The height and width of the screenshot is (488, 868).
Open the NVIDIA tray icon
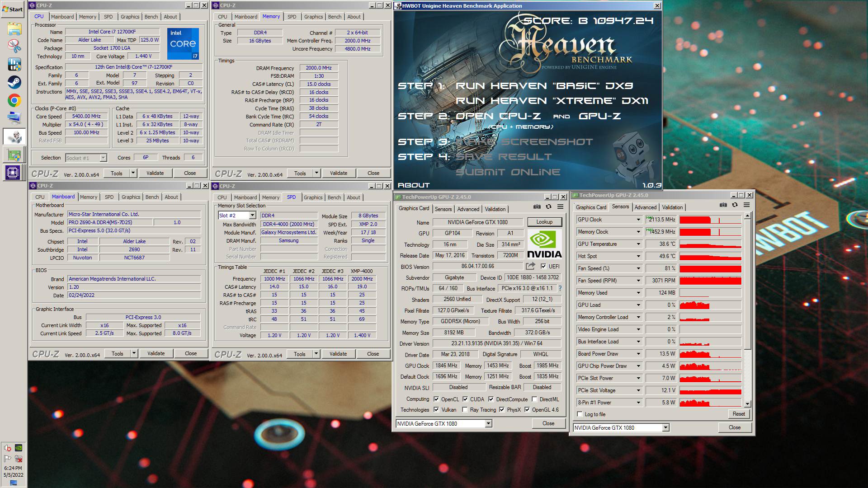pyautogui.click(x=19, y=448)
